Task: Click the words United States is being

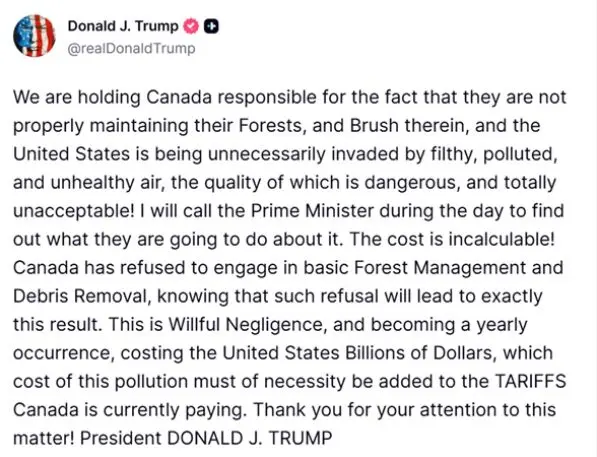Action: (108, 154)
